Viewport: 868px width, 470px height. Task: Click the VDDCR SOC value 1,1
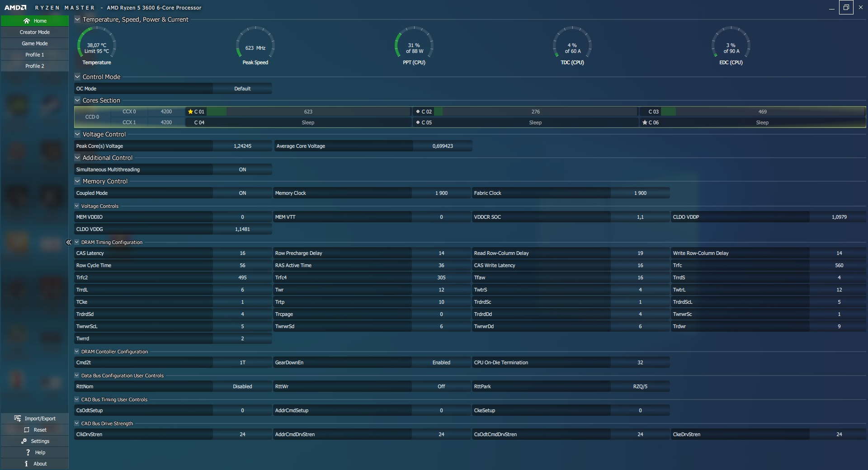640,217
